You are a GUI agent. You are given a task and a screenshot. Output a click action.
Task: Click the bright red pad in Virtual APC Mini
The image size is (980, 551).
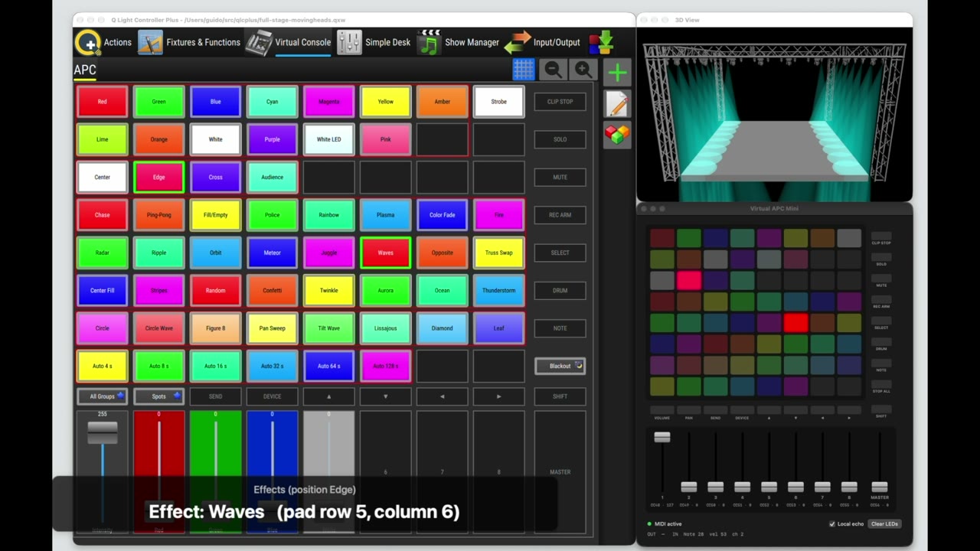795,323
